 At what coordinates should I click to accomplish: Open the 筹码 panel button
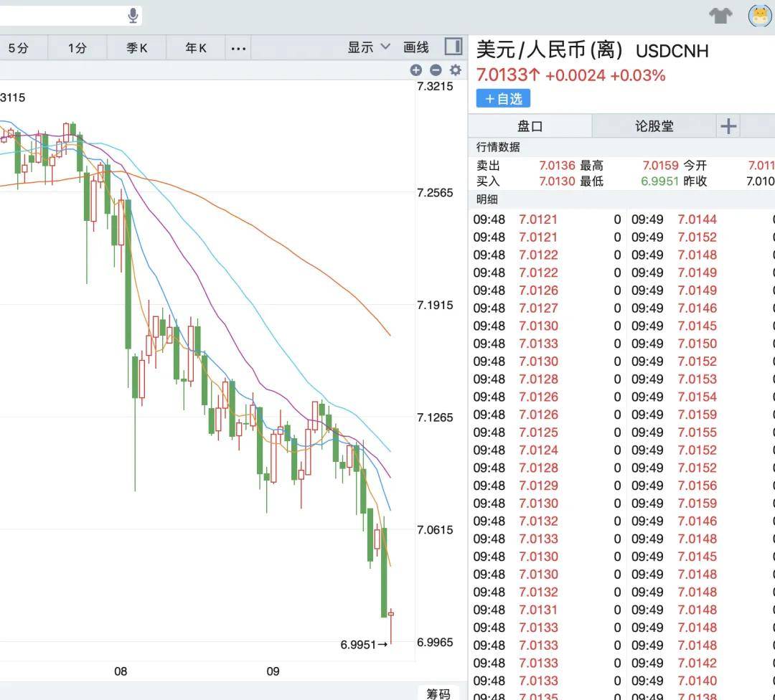(x=438, y=693)
